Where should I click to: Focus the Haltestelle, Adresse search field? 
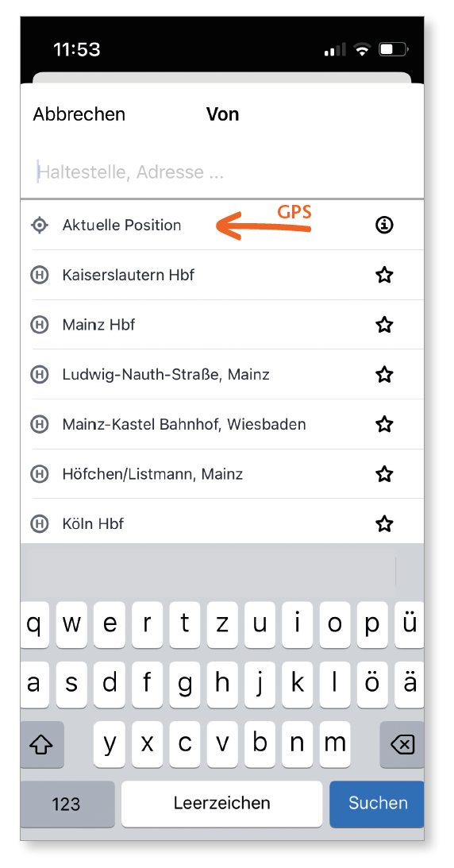pyautogui.click(x=222, y=172)
